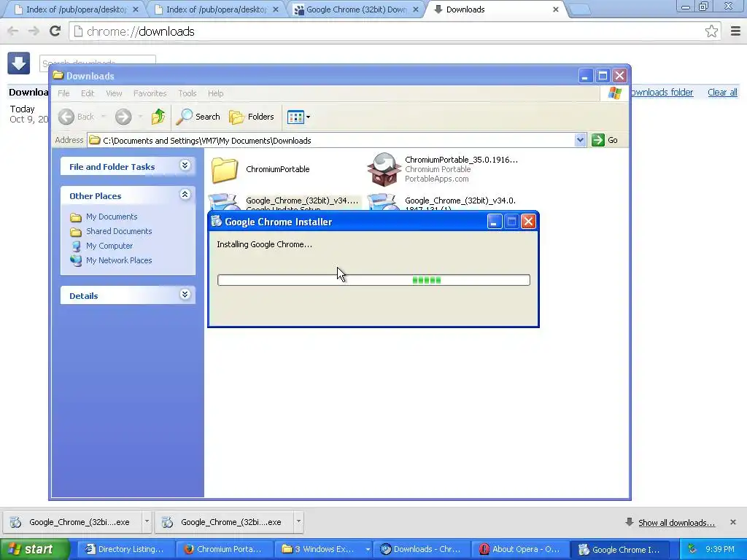Switch to Directory Listing taskbar button
The width and height of the screenshot is (747, 560).
tap(125, 549)
